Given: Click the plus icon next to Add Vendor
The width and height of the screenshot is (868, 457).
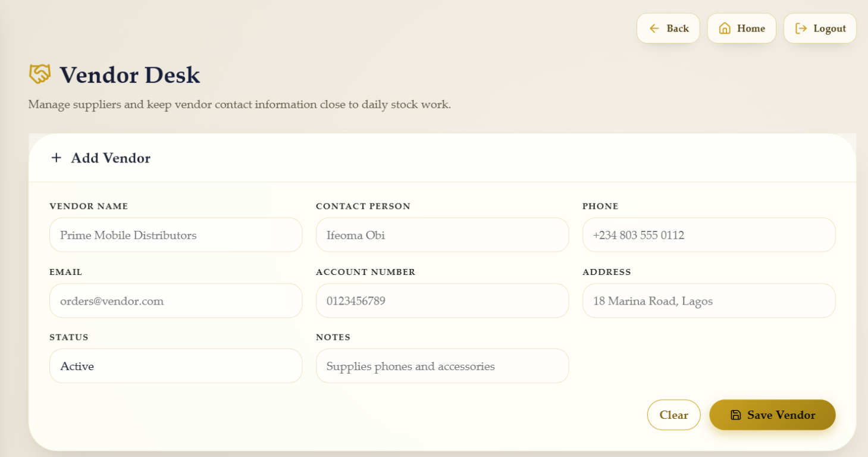Looking at the screenshot, I should click(56, 158).
